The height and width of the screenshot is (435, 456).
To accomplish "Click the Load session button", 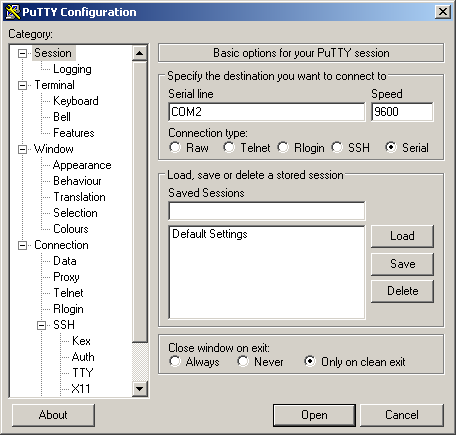I will tap(402, 236).
